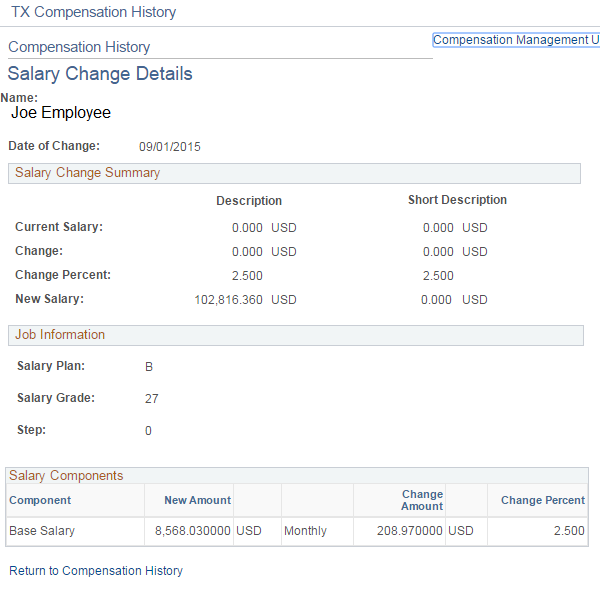Click the Component column header
600x599 pixels.
click(40, 500)
